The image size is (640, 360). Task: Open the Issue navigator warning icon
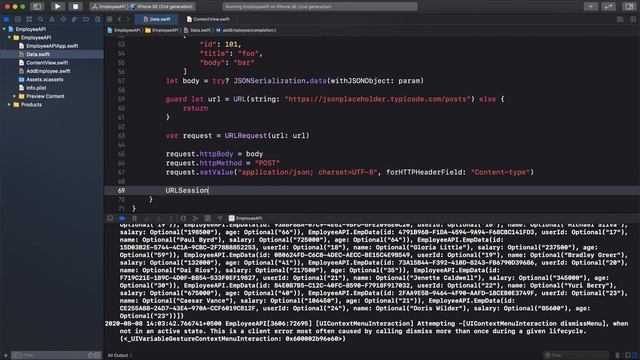pos(52,19)
